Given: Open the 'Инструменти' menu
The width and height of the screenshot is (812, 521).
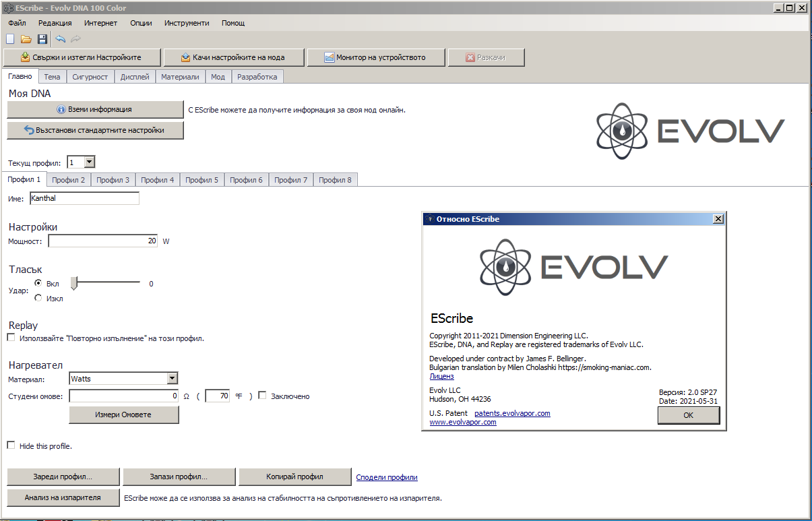Looking at the screenshot, I should [186, 23].
